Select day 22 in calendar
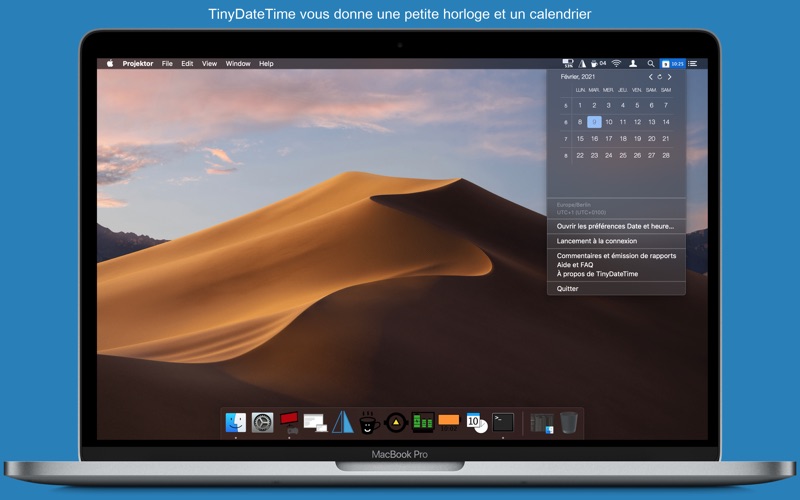This screenshot has height=500, width=800. tap(580, 156)
